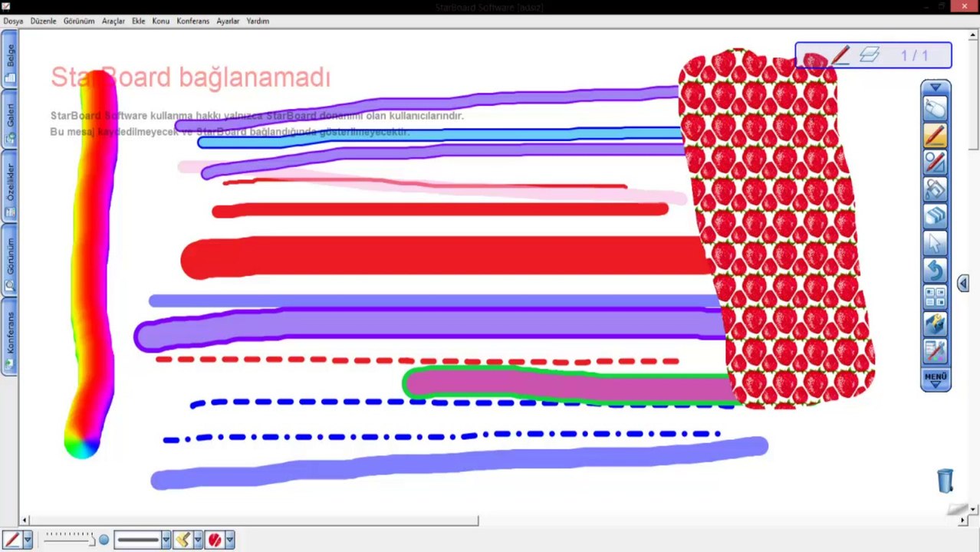The height and width of the screenshot is (552, 980).
Task: Open the Görünüm side tab
Action: point(10,261)
